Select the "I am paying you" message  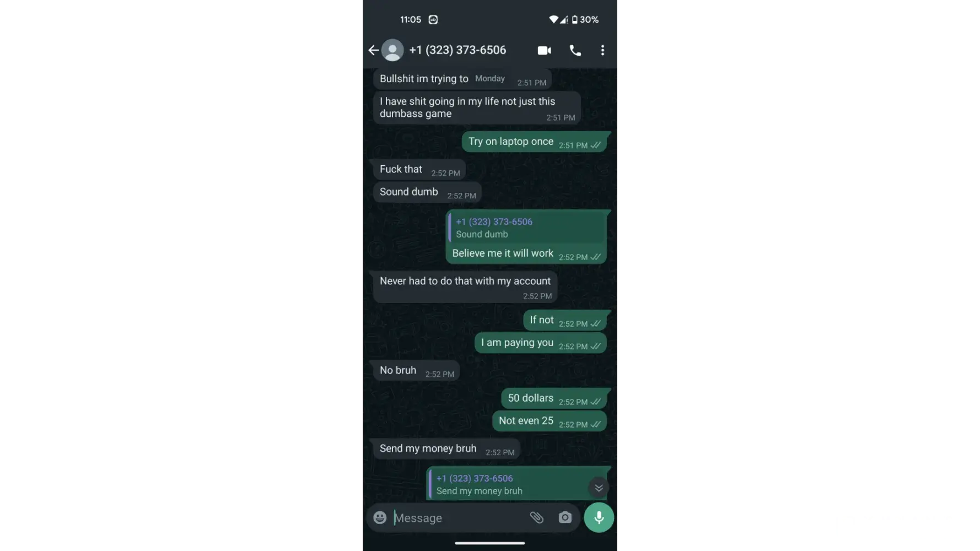[540, 343]
